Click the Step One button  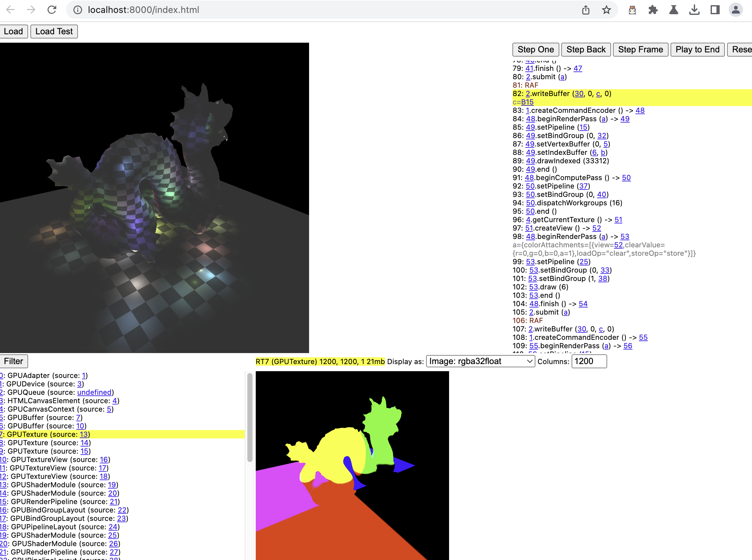coord(535,49)
